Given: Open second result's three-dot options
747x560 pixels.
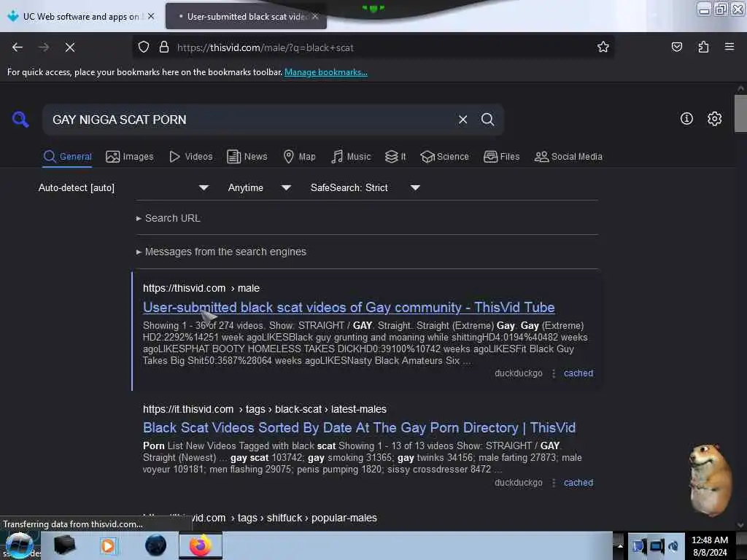Looking at the screenshot, I should pyautogui.click(x=554, y=483).
